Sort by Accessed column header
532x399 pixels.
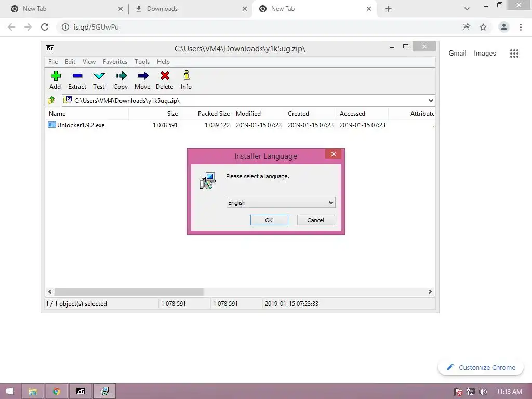click(x=362, y=114)
